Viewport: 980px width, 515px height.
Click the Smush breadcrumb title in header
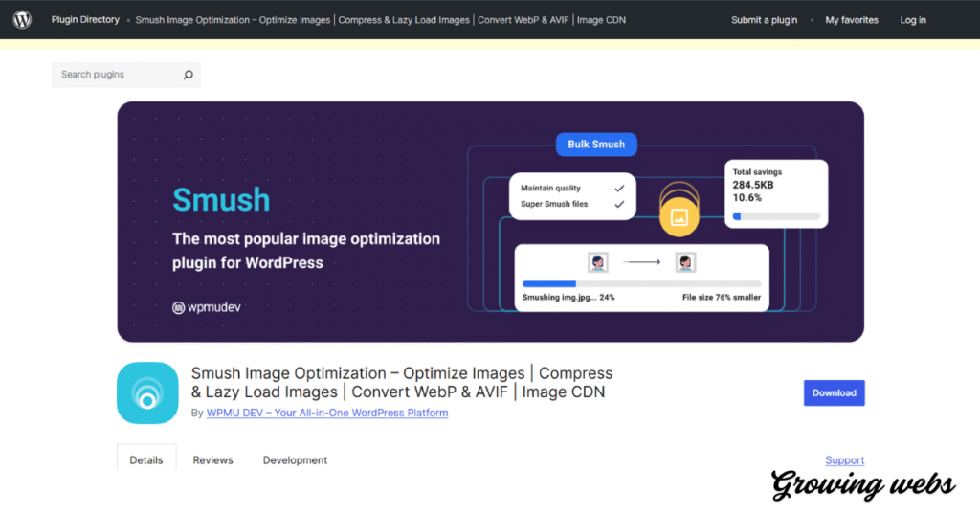[380, 20]
